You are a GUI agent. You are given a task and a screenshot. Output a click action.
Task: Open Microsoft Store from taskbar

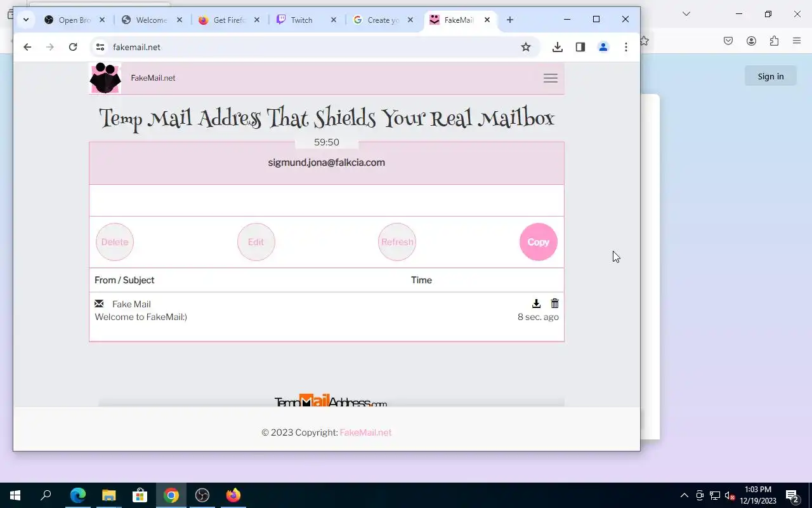140,495
